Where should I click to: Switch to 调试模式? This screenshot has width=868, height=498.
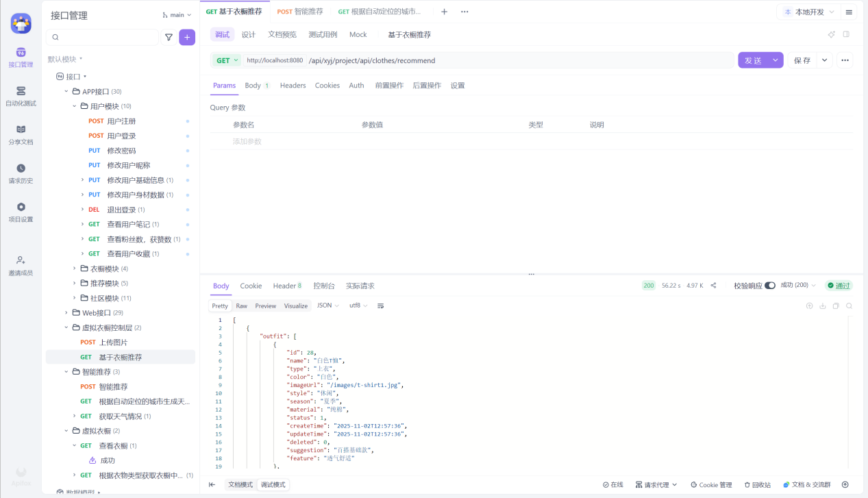[x=273, y=484]
